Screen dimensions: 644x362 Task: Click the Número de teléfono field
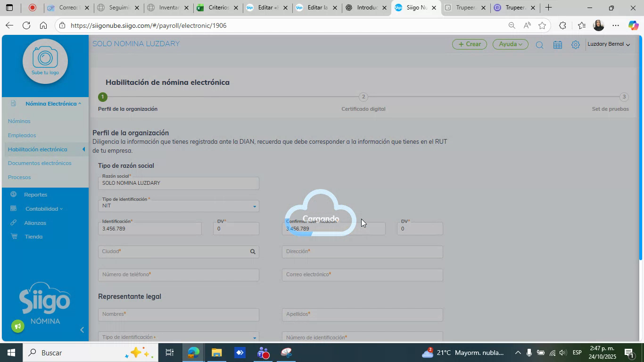click(179, 275)
